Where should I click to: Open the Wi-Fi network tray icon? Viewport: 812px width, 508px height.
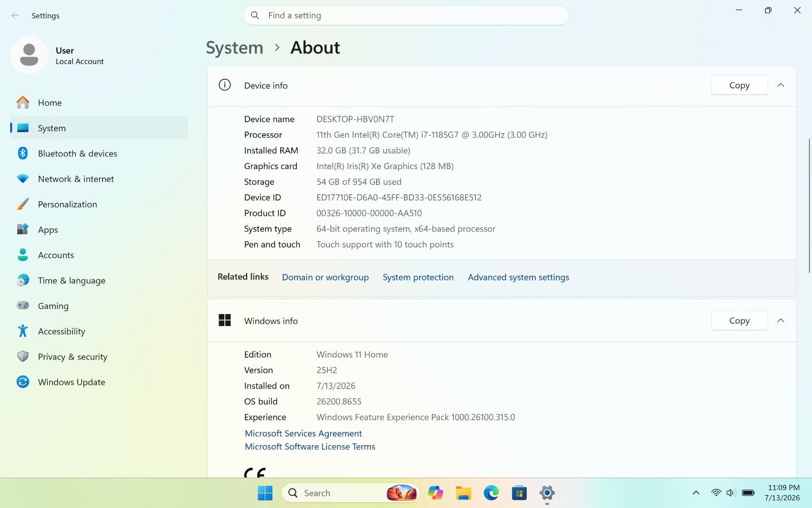[x=716, y=493]
